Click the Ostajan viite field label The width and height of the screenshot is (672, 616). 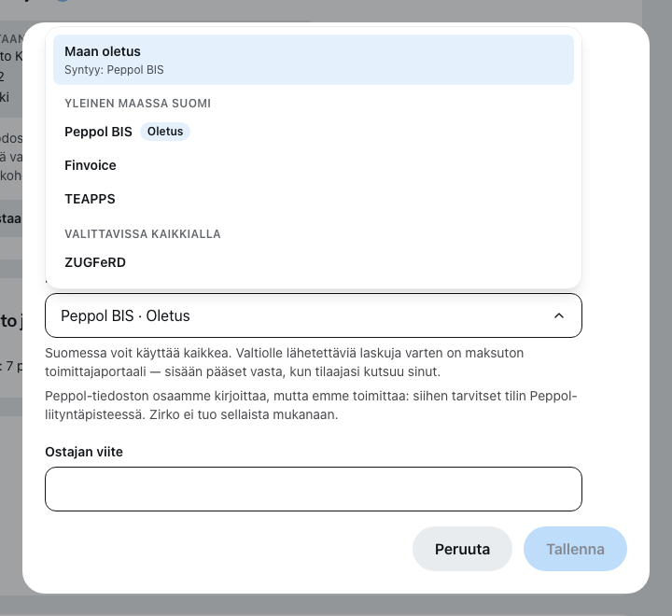[x=84, y=452]
